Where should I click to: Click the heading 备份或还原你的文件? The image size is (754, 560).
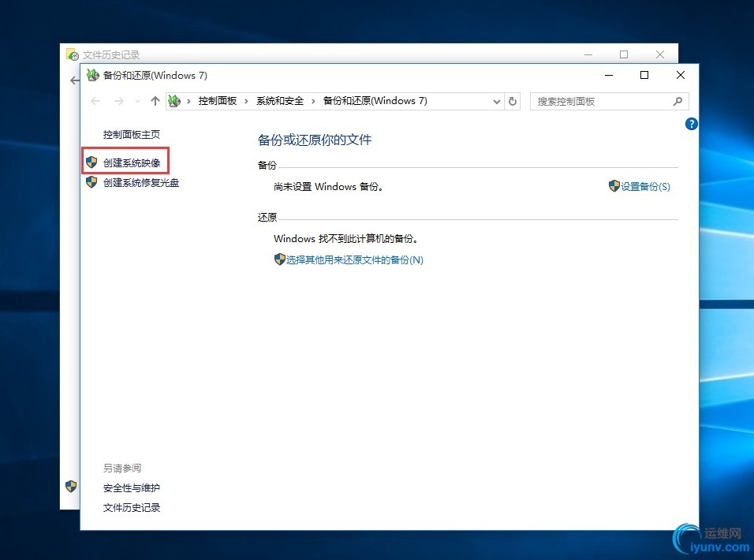(x=315, y=140)
